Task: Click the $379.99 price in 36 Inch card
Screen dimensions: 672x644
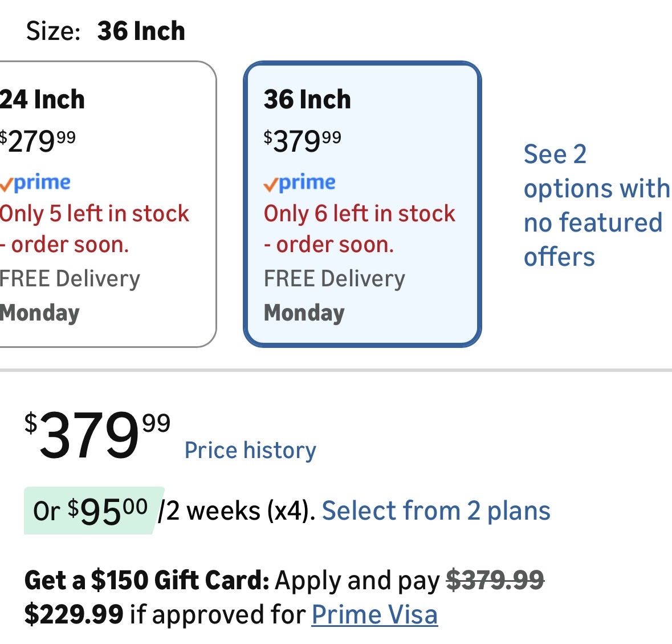Action: pos(303,140)
